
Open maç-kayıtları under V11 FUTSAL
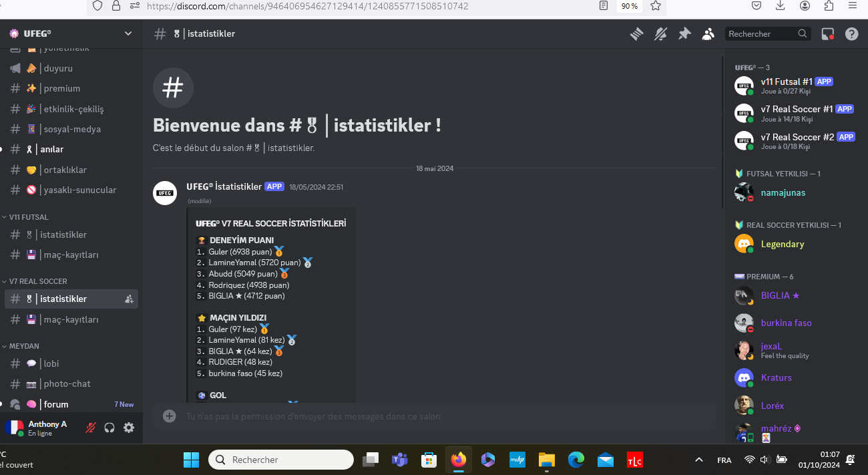[71, 255]
